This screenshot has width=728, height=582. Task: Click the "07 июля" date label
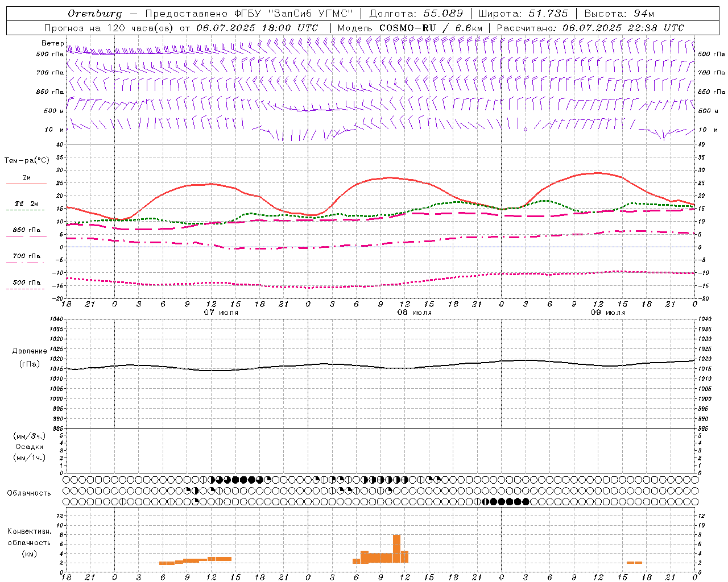[x=221, y=313]
